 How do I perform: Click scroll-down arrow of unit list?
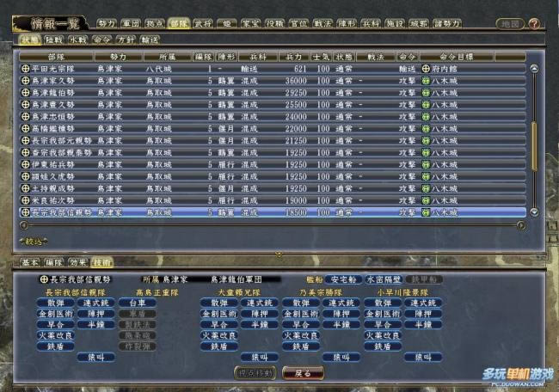click(534, 212)
